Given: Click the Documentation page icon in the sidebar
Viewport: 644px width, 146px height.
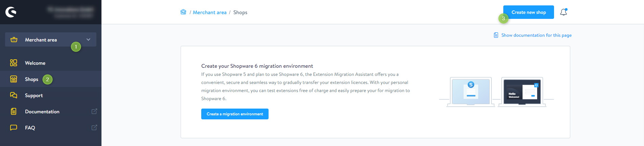Looking at the screenshot, I should pos(14,111).
